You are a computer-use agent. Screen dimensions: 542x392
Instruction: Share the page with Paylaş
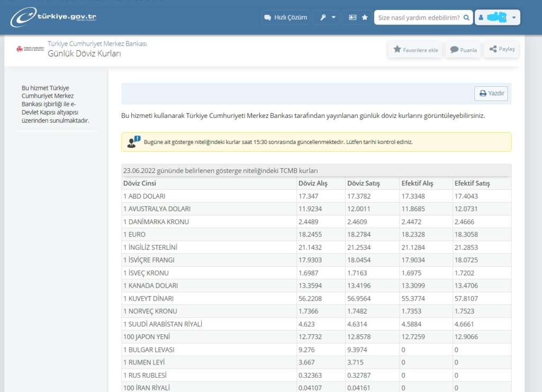coord(502,49)
